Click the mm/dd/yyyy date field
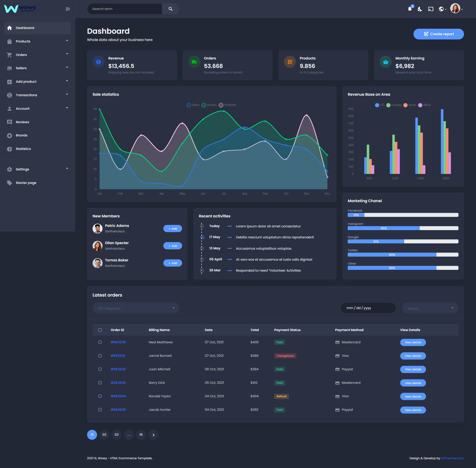476x468 pixels. [368, 308]
